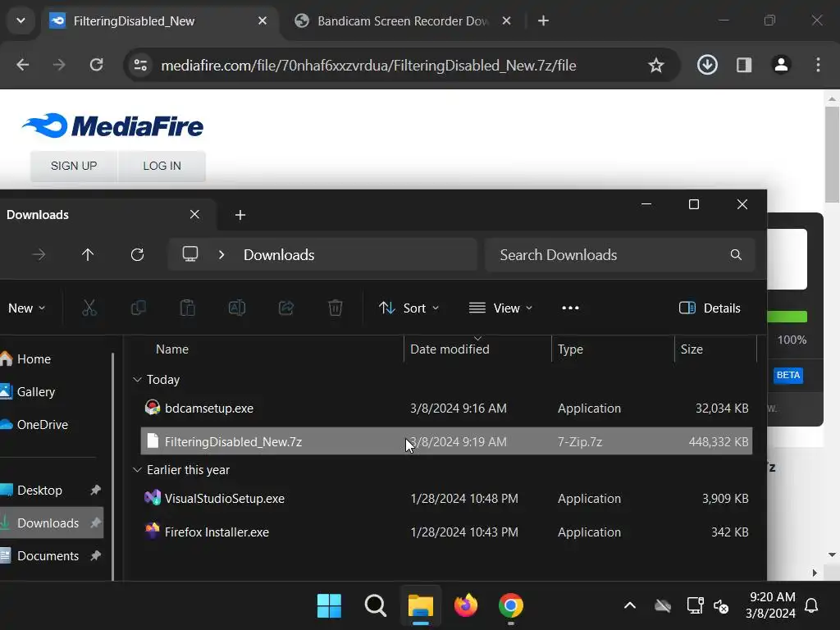
Task: Sort by the Size column header
Action: click(691, 349)
